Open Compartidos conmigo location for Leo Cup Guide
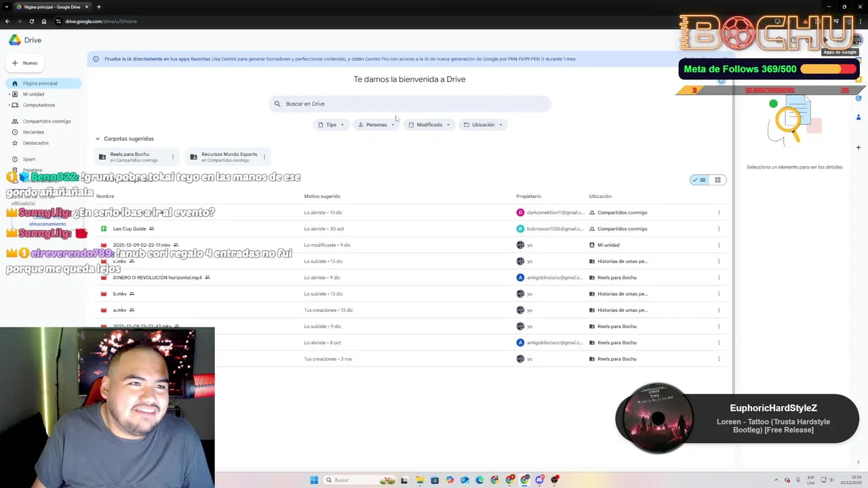This screenshot has width=868, height=488. (x=618, y=229)
